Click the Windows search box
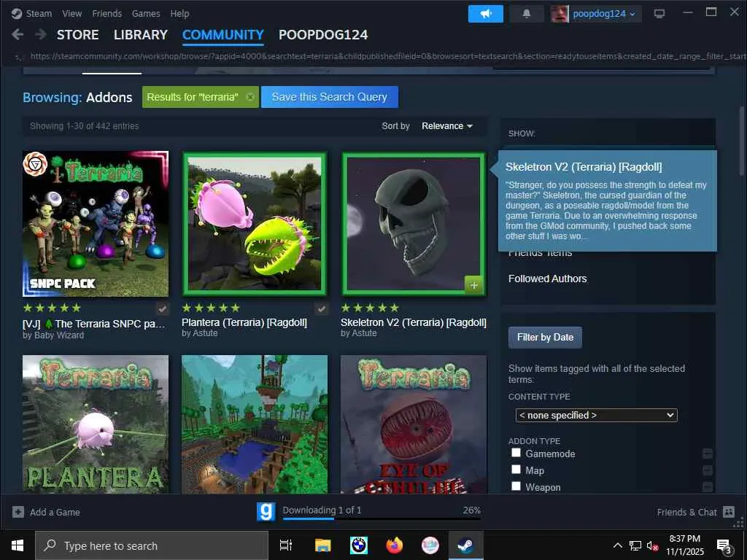The image size is (747, 560). [152, 545]
